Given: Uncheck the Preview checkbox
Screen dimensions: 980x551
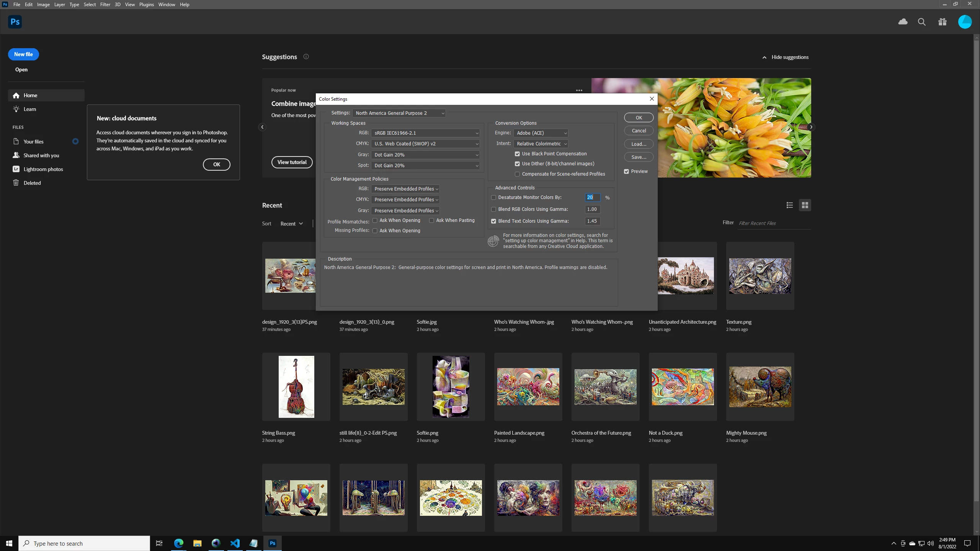Looking at the screenshot, I should [x=626, y=171].
